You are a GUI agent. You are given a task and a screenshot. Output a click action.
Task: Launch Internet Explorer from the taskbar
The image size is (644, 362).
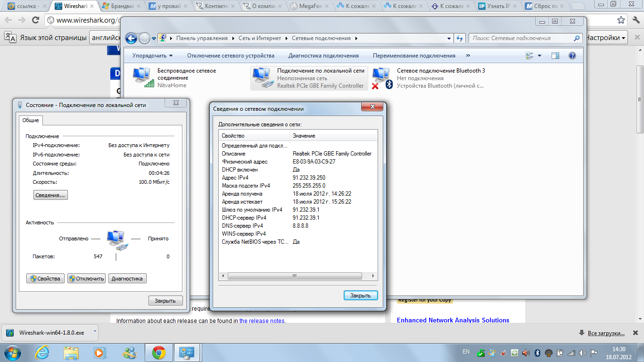42,352
